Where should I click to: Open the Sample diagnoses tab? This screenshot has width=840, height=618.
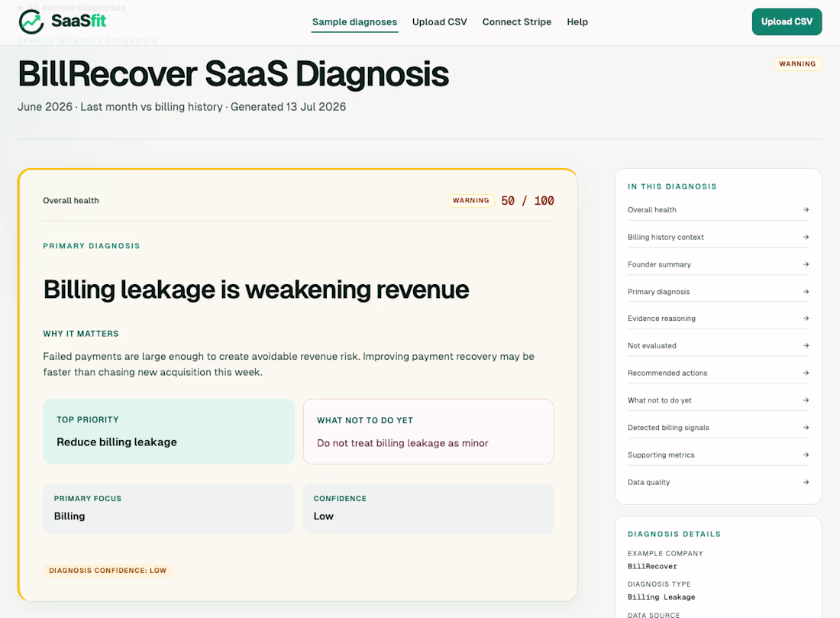coord(354,22)
